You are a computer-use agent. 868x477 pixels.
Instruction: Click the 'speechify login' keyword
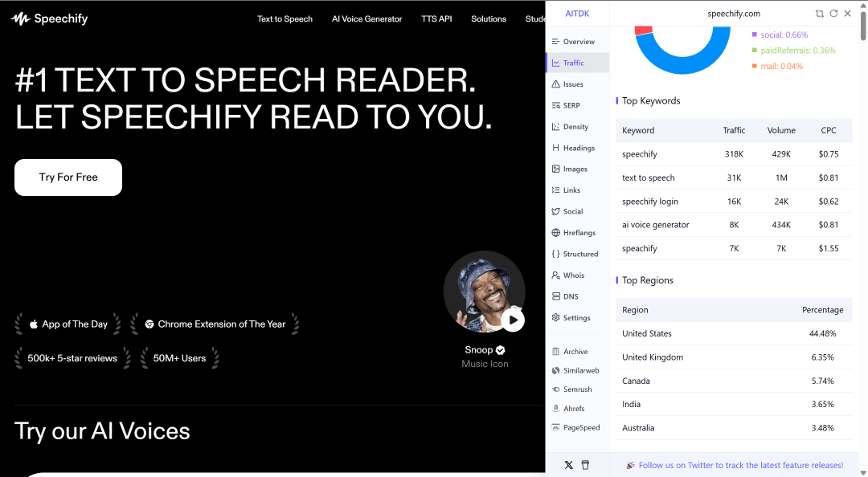650,202
